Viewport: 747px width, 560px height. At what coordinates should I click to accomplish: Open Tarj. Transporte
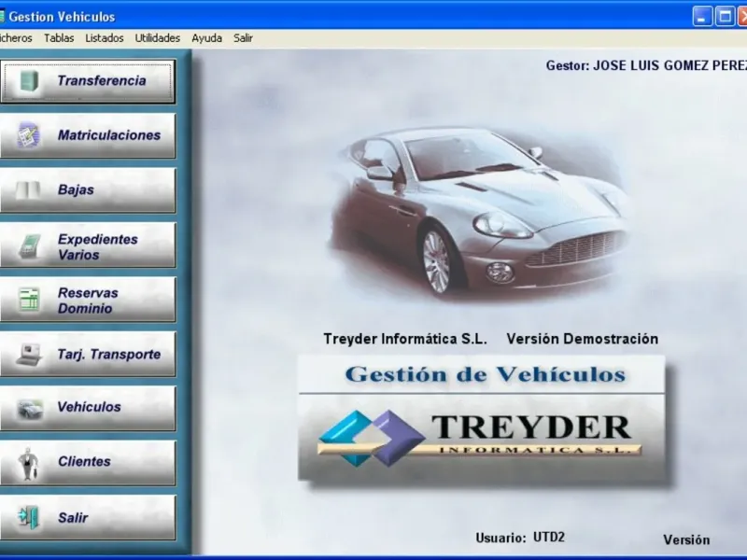pos(88,355)
